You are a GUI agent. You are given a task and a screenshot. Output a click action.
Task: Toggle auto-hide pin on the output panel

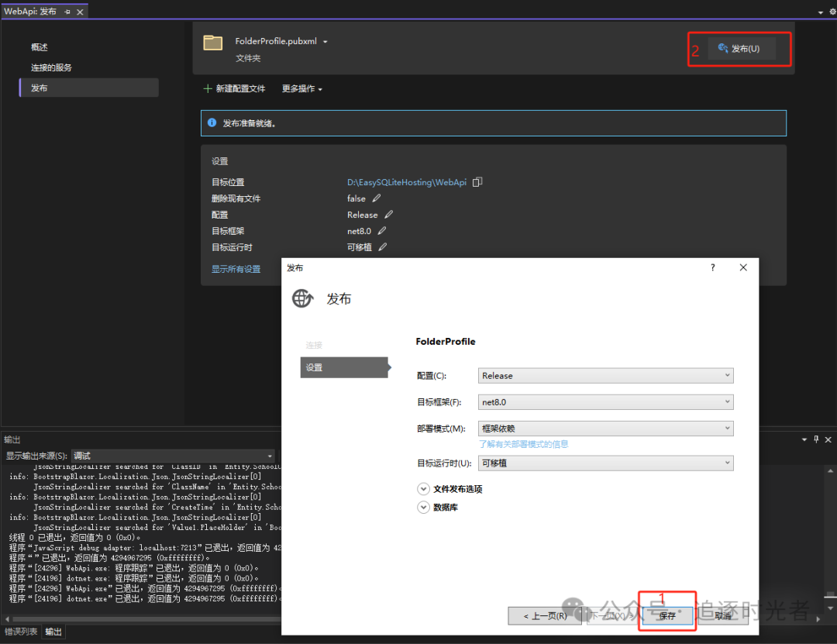[816, 439]
